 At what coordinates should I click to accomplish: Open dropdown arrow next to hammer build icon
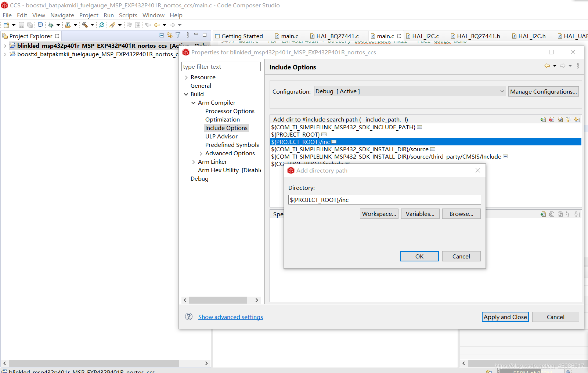point(92,25)
